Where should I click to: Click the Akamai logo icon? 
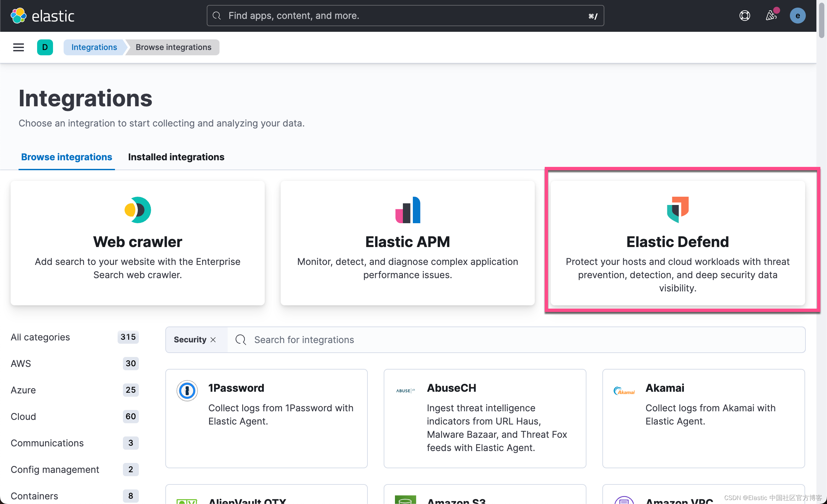[x=624, y=391]
